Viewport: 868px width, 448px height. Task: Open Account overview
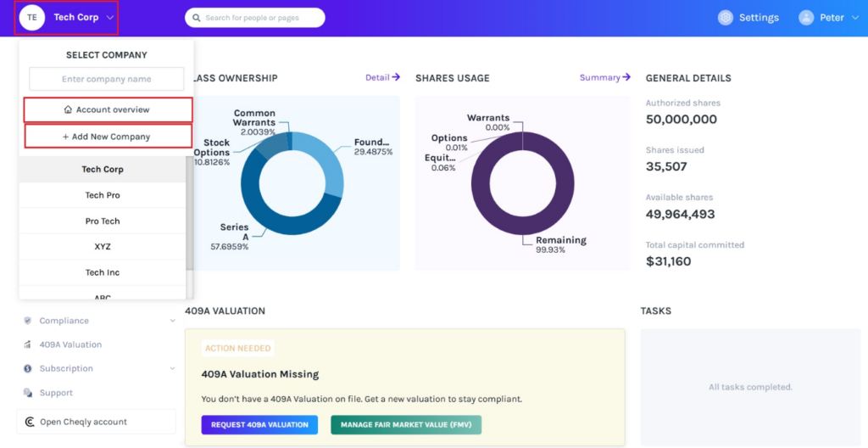point(108,110)
